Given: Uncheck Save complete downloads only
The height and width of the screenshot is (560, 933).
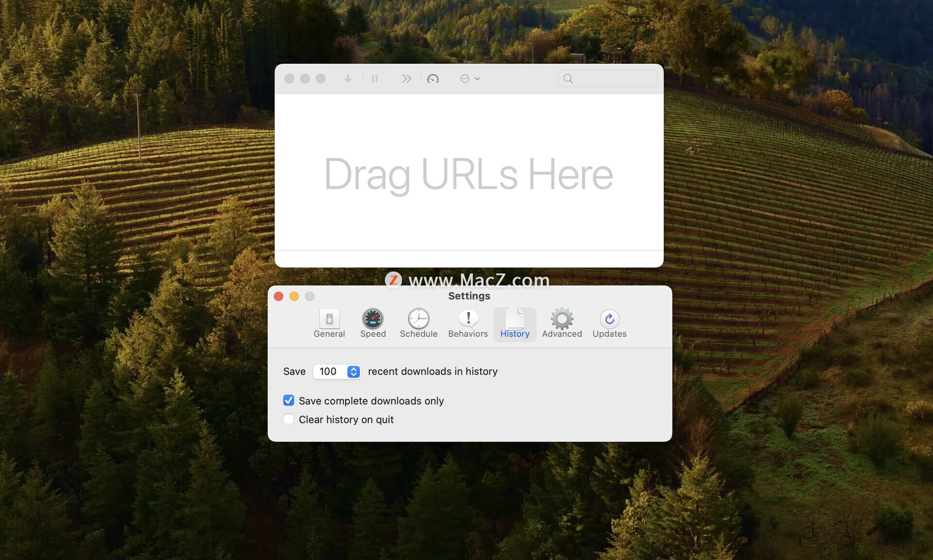Looking at the screenshot, I should 289,400.
